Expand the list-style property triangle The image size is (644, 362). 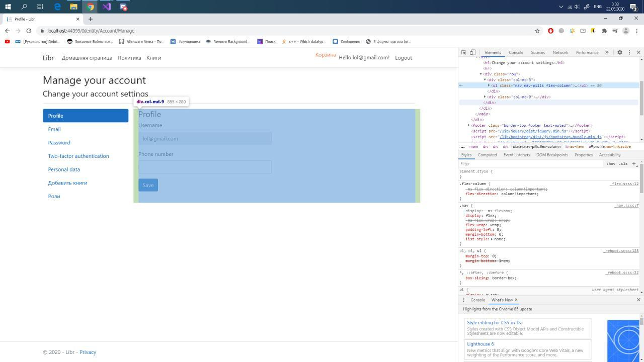click(492, 239)
